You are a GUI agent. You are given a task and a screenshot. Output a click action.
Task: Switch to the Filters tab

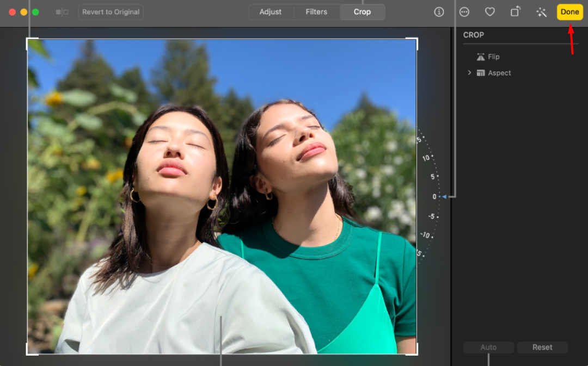click(316, 12)
